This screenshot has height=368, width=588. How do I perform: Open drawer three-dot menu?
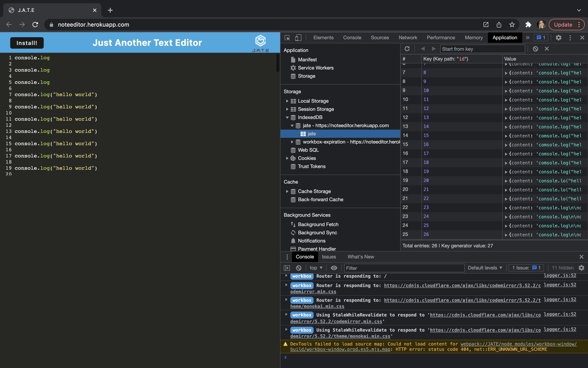point(287,257)
